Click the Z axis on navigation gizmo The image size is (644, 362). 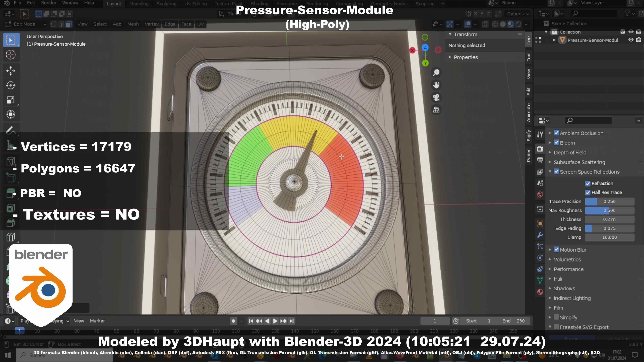425,47
